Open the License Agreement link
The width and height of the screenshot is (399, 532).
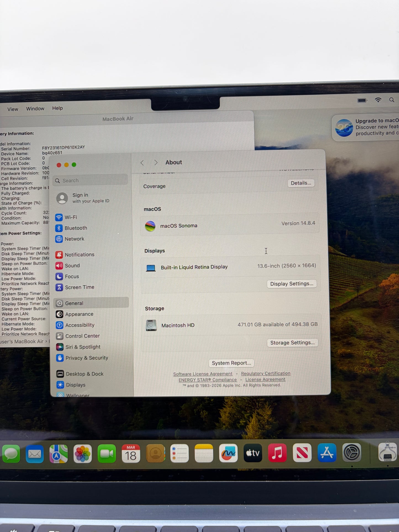pyautogui.click(x=265, y=379)
